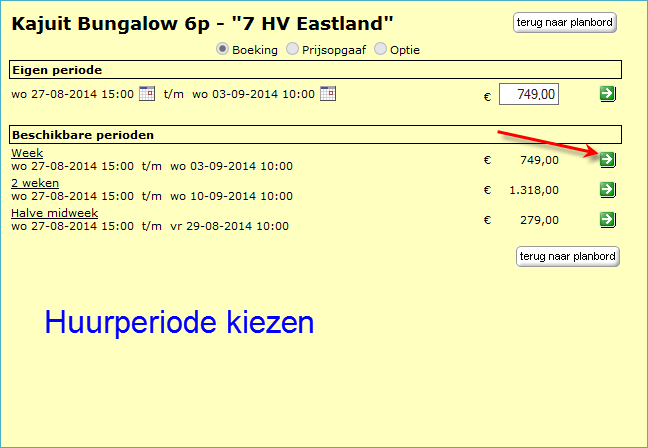Pick the Halve midweek green arrow icon

(x=607, y=219)
